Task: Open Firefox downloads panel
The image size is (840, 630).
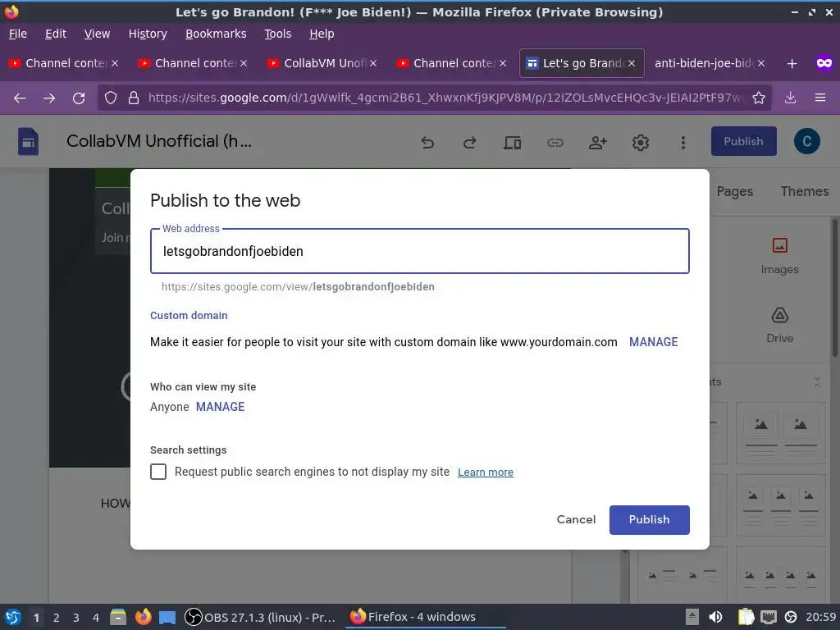Action: 790,98
